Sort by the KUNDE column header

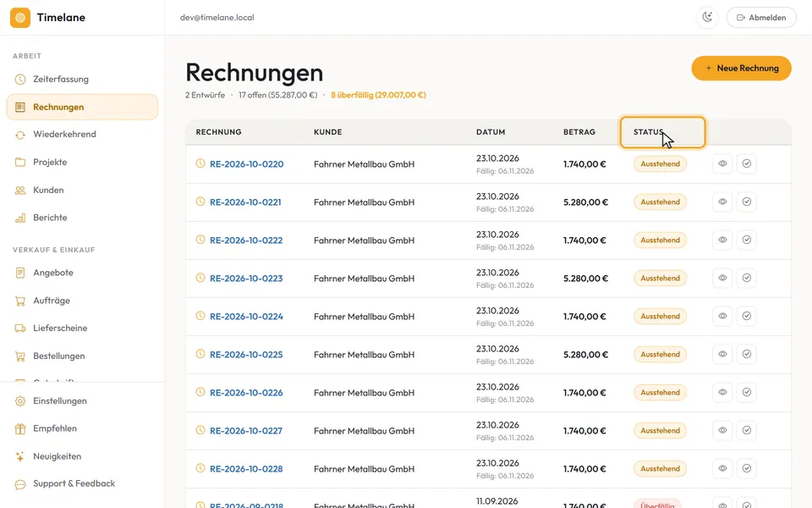click(328, 132)
